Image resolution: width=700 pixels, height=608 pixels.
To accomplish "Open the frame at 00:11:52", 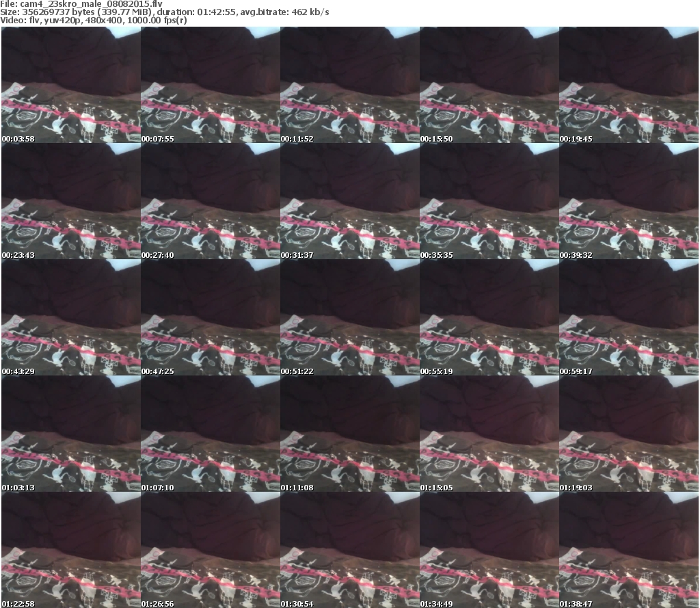I will tap(350, 85).
